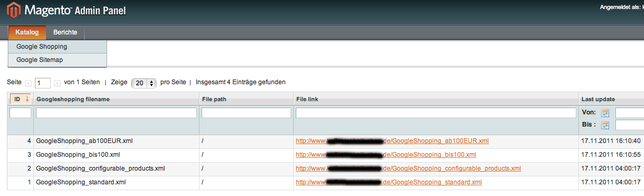Click last update 17.11.2011 16:10:55

tap(611, 155)
